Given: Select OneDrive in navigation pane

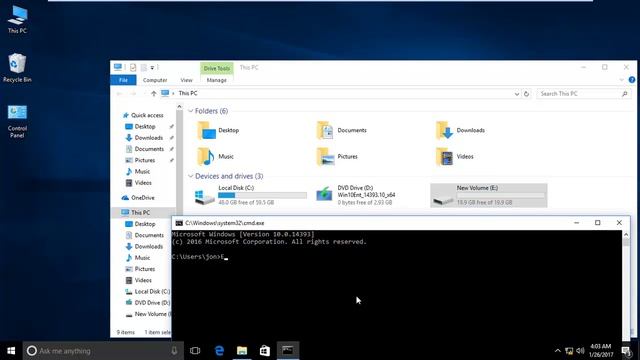Looking at the screenshot, I should [139, 198].
